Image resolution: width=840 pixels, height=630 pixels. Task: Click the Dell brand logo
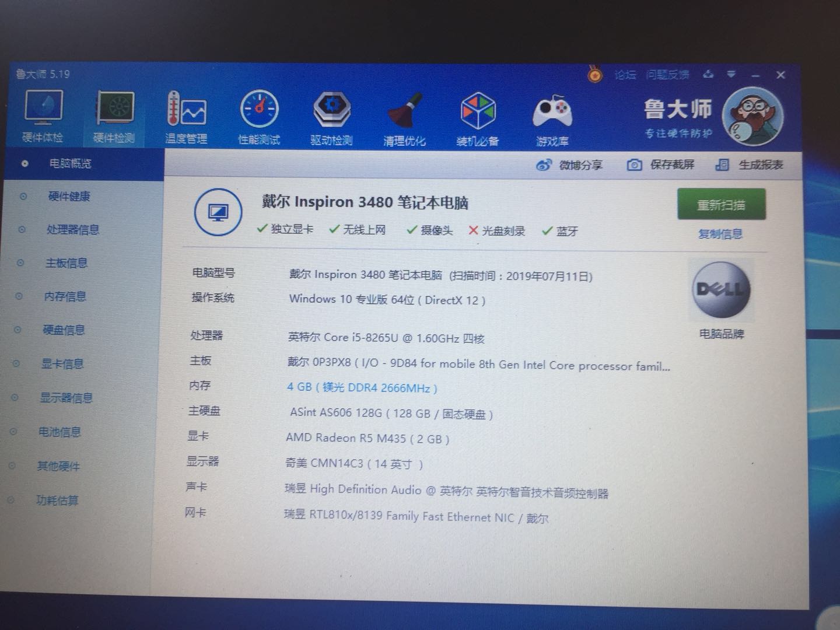coord(721,289)
